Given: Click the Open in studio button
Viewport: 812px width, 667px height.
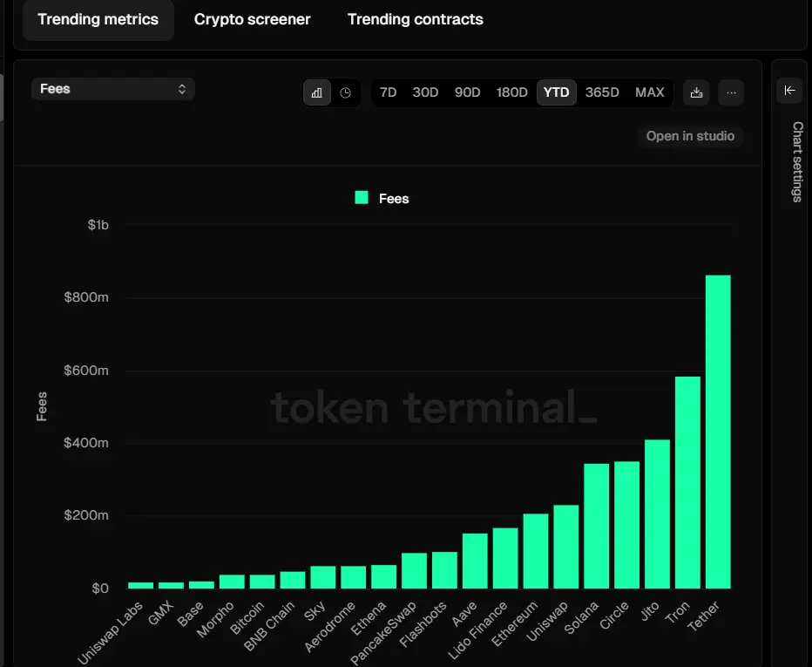Looking at the screenshot, I should click(690, 136).
